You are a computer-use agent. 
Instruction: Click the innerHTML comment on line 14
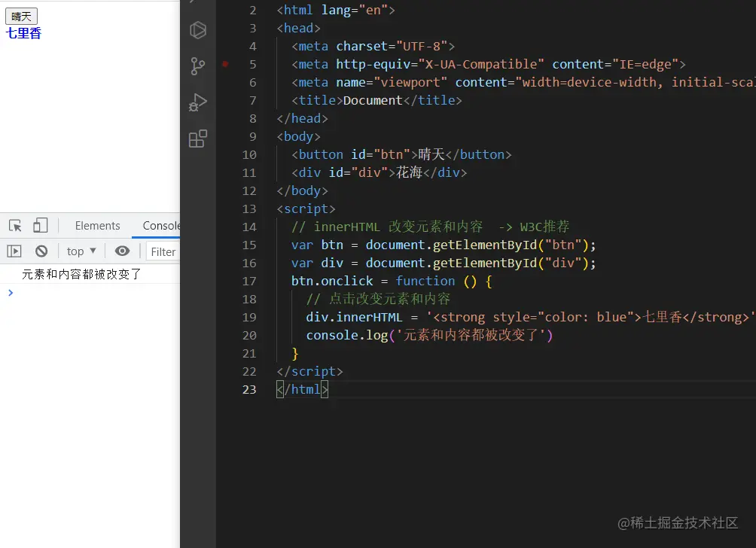tap(430, 227)
